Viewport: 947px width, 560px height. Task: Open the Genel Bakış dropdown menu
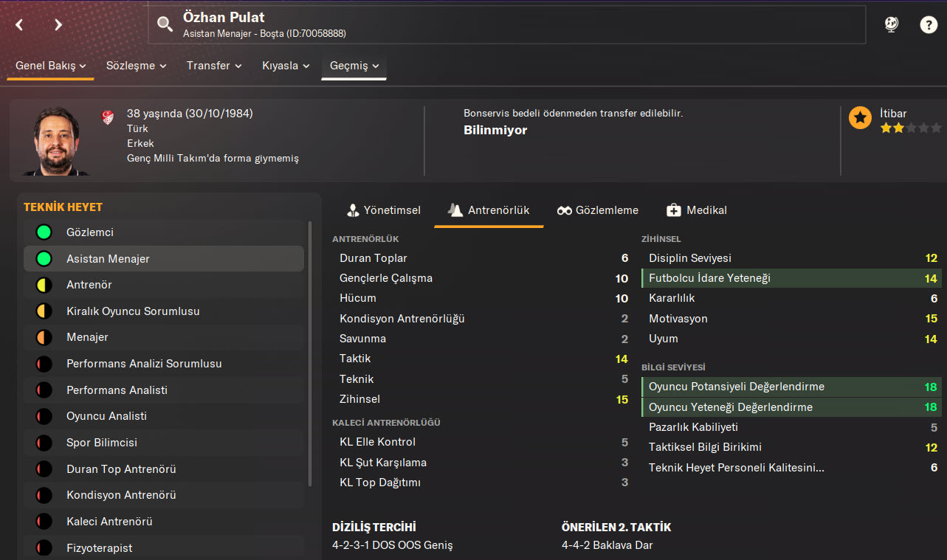tap(51, 66)
